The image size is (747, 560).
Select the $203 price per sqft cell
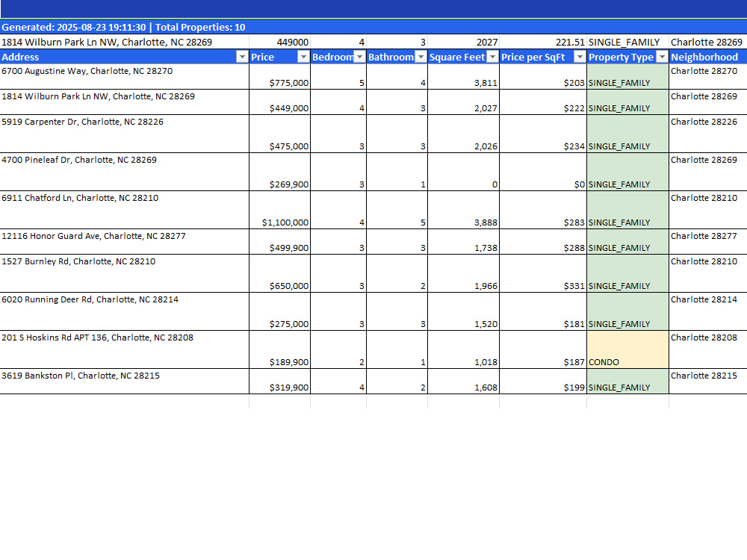[x=543, y=77]
